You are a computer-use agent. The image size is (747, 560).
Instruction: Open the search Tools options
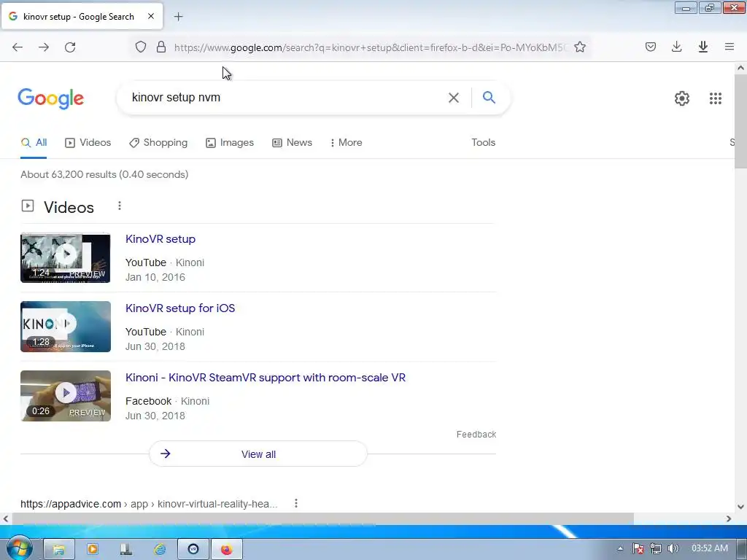pyautogui.click(x=483, y=142)
